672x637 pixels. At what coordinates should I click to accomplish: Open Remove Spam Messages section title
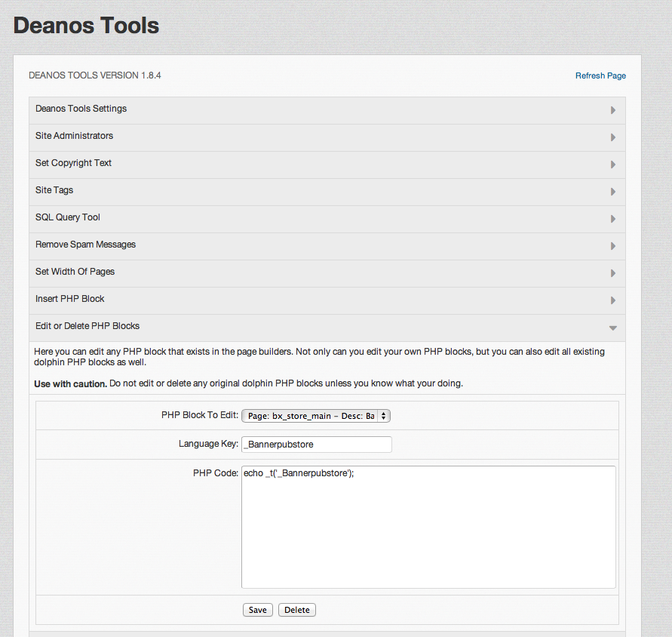[x=85, y=245]
